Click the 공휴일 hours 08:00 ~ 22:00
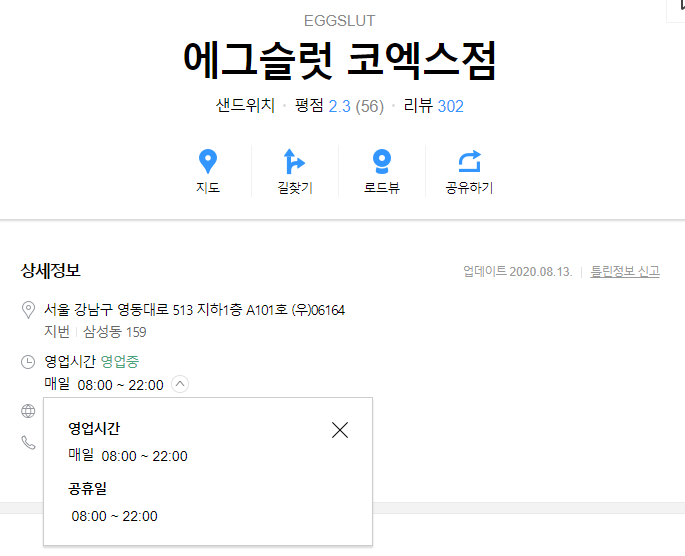The image size is (685, 556). click(x=114, y=516)
